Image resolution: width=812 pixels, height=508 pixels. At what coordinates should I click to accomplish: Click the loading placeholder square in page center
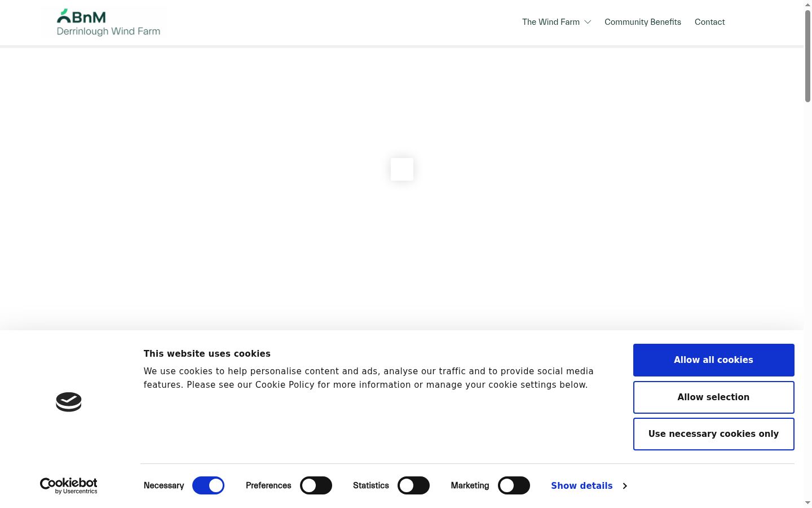coord(402,169)
